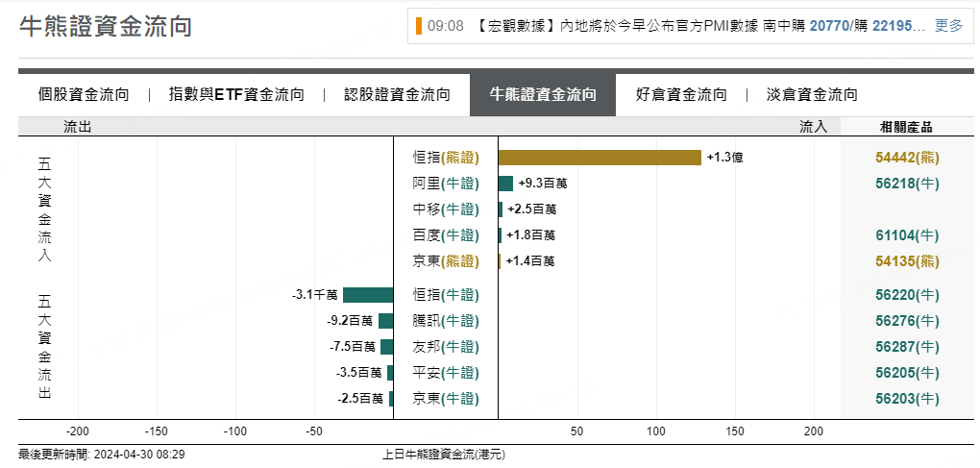Image resolution: width=980 pixels, height=468 pixels.
Task: Open related product 54135(熊)
Action: [x=908, y=261]
